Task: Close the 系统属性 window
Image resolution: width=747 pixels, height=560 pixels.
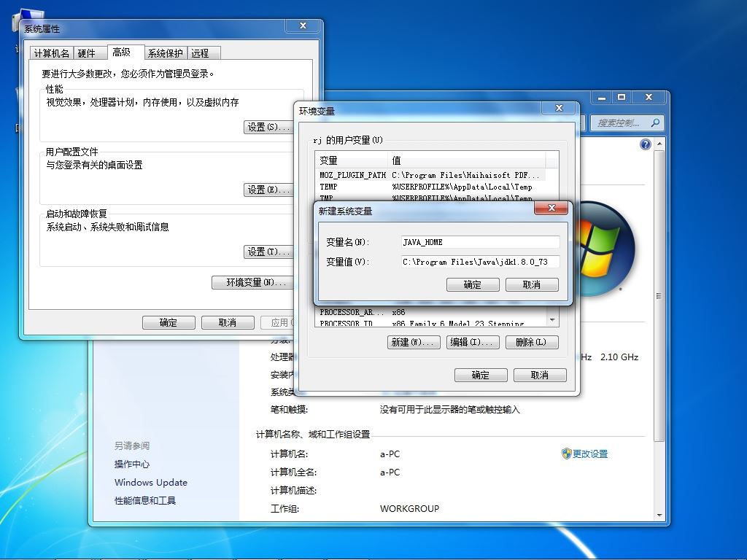Action: pyautogui.click(x=302, y=26)
